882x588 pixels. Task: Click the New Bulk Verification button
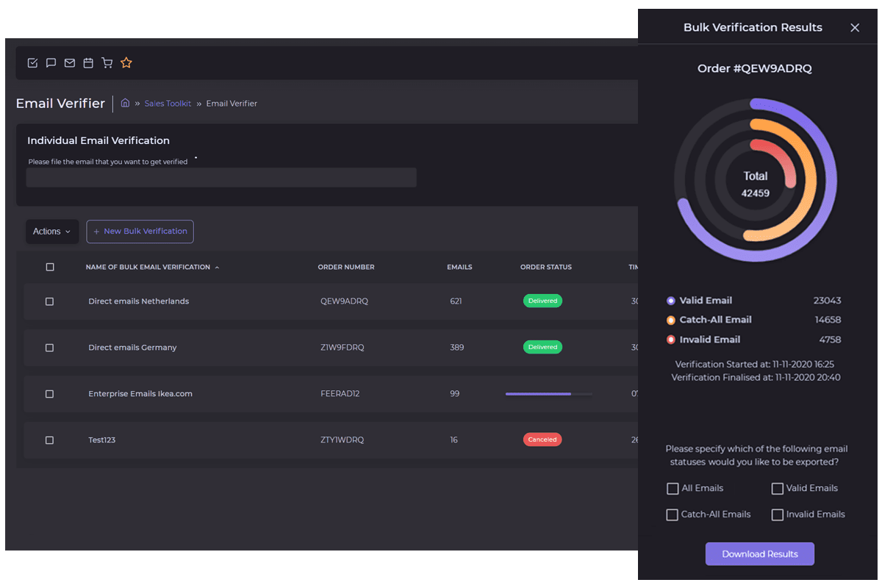140,232
